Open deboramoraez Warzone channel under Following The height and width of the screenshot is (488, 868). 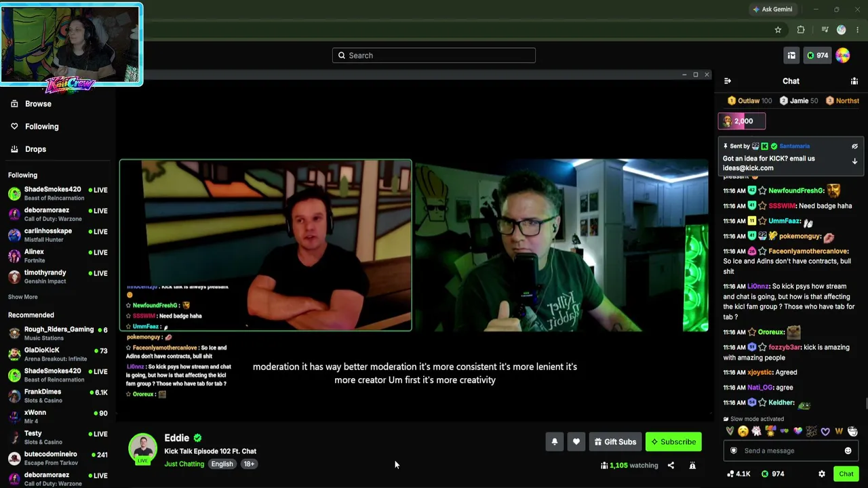tap(58, 214)
